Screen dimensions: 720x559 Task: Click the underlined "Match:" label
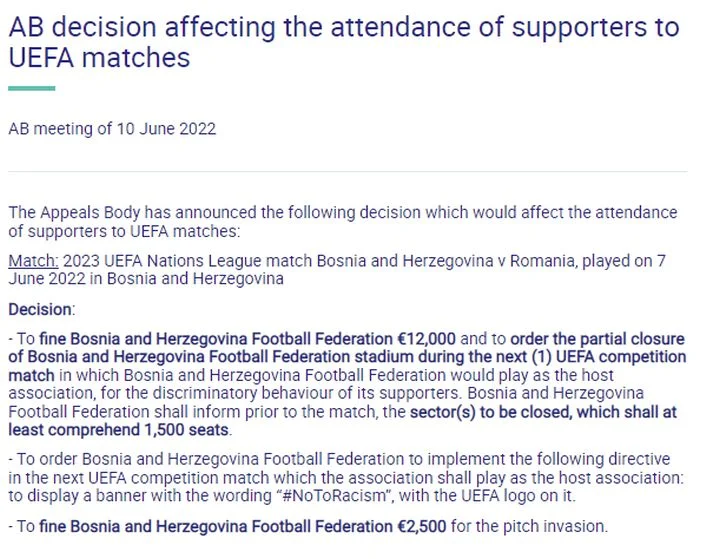pyautogui.click(x=34, y=261)
